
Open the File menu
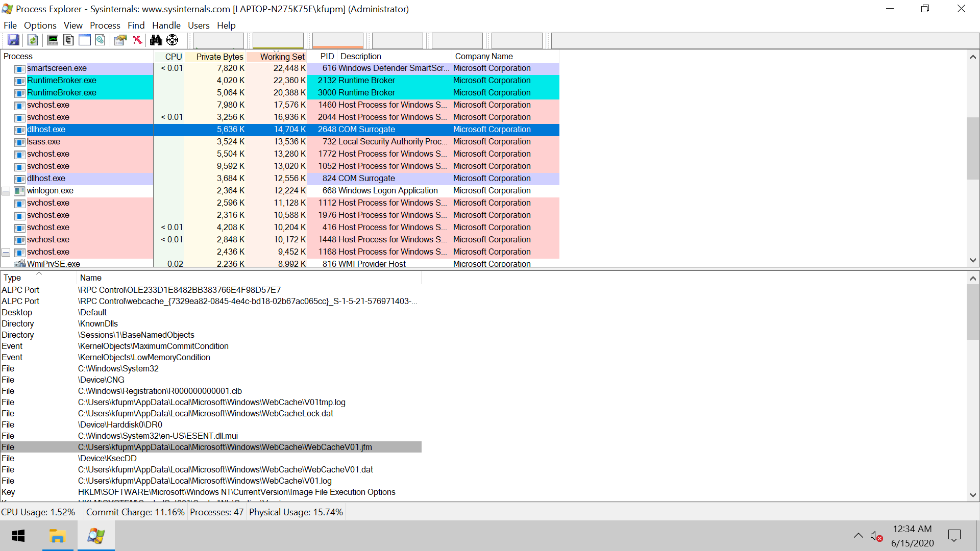point(10,25)
